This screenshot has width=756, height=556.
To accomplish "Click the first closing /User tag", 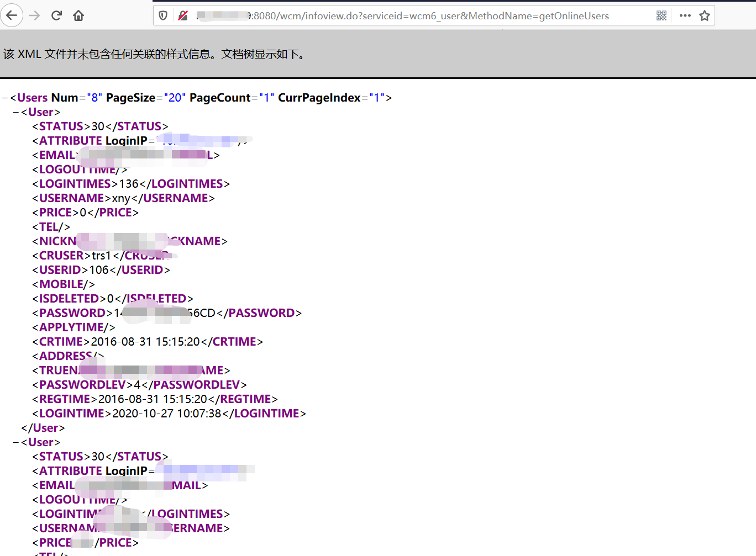I will [x=43, y=428].
